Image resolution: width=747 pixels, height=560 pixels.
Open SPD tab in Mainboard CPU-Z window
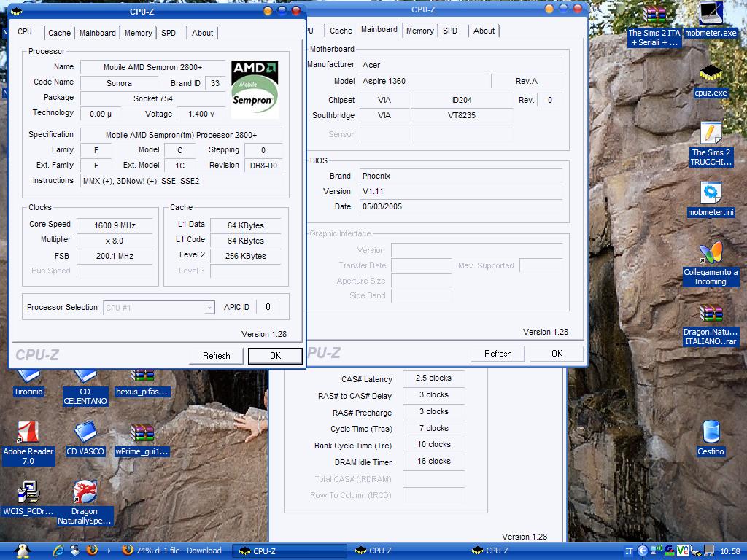click(449, 31)
